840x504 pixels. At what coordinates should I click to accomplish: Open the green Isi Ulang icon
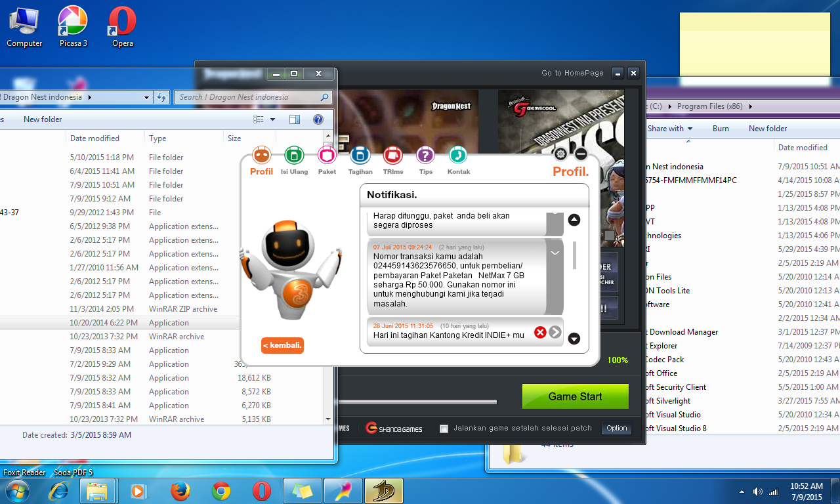click(x=294, y=156)
